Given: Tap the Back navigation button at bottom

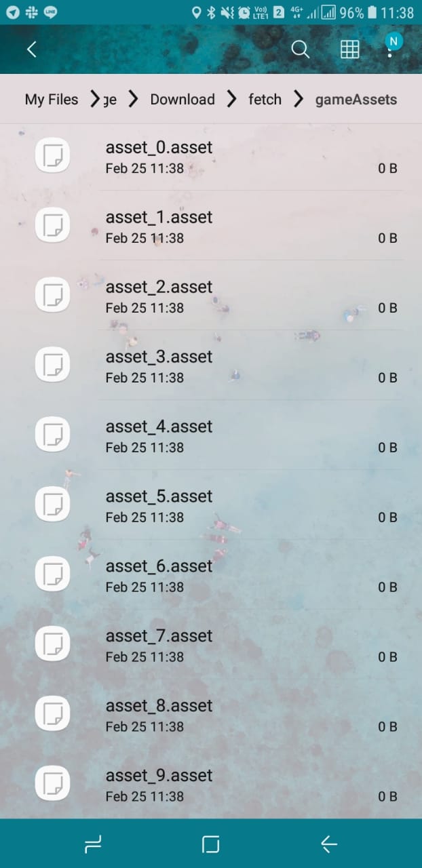Looking at the screenshot, I should (x=328, y=844).
